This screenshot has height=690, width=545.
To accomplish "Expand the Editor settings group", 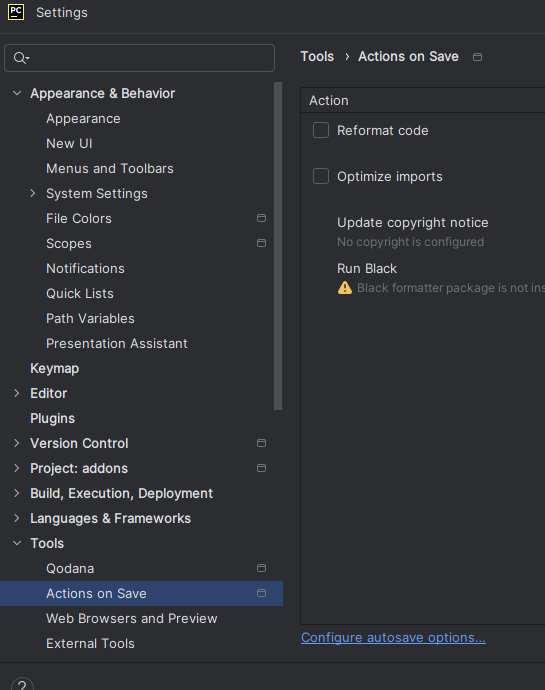I will coord(17,393).
